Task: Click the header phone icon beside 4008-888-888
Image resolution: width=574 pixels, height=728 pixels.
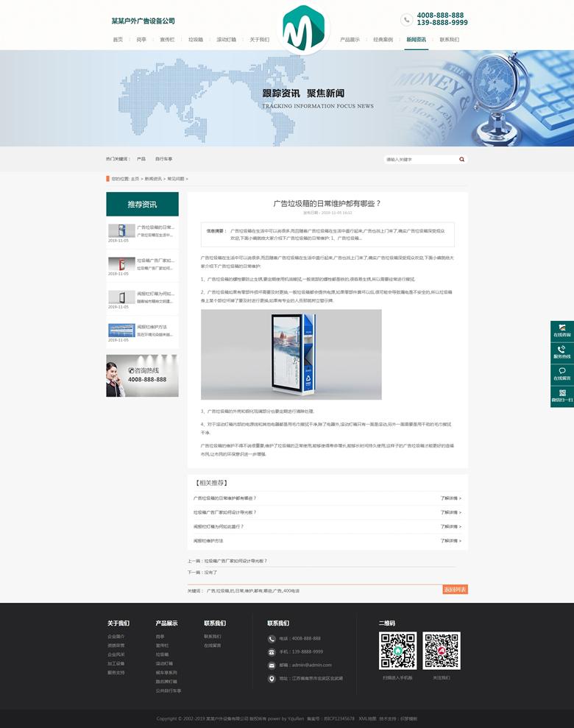Action: 407,20
